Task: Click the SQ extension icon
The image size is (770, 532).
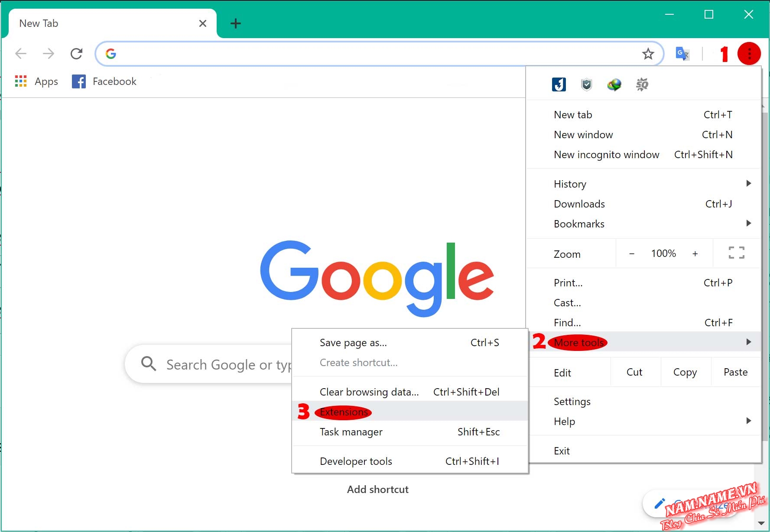Action: [x=642, y=84]
